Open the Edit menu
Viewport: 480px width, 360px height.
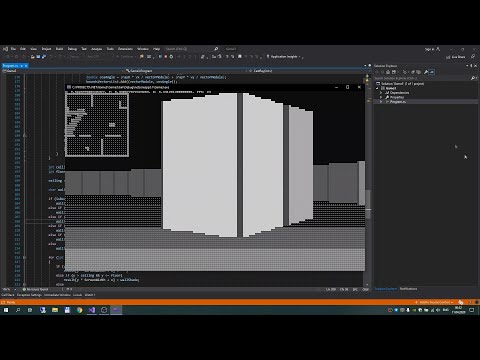click(23, 49)
